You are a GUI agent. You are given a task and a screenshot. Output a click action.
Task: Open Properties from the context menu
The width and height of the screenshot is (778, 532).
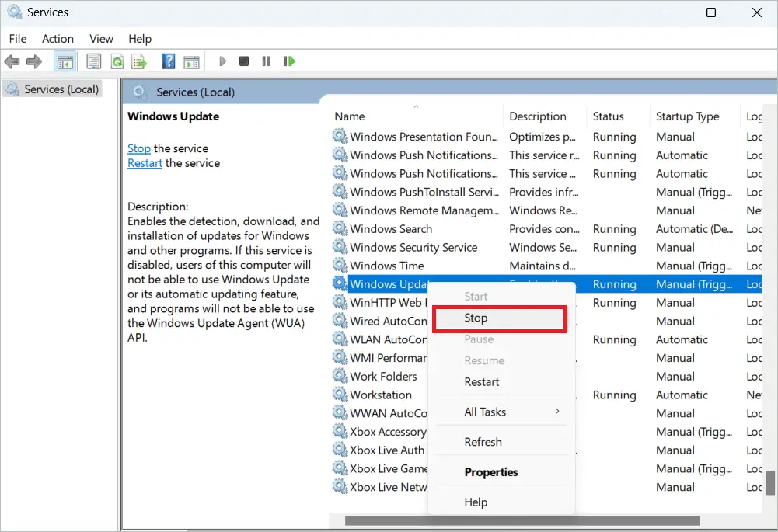501,472
